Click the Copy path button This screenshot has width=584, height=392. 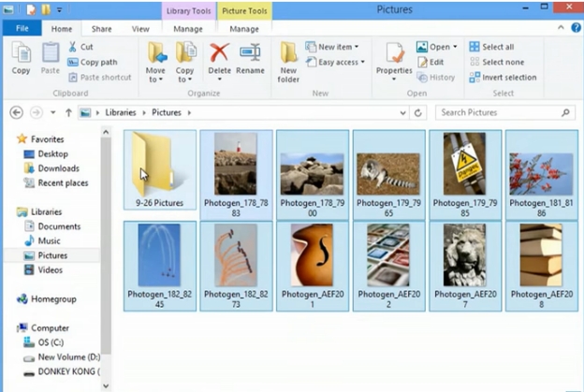(x=93, y=62)
